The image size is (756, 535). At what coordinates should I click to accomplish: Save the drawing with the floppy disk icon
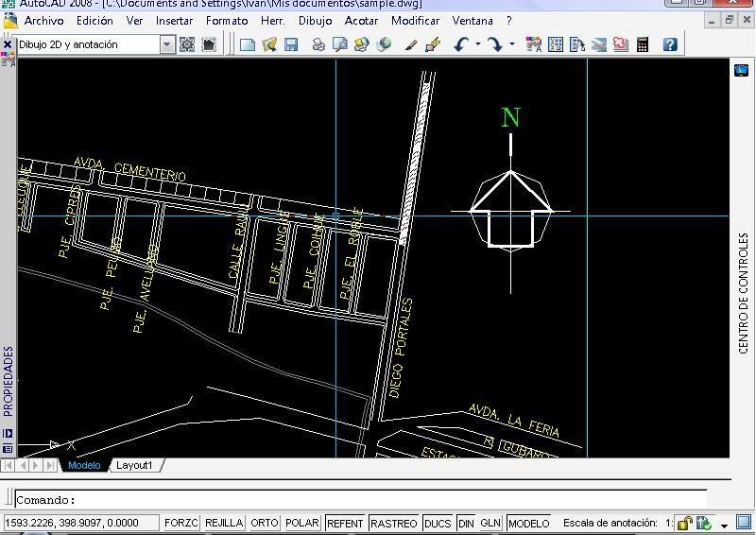click(291, 44)
